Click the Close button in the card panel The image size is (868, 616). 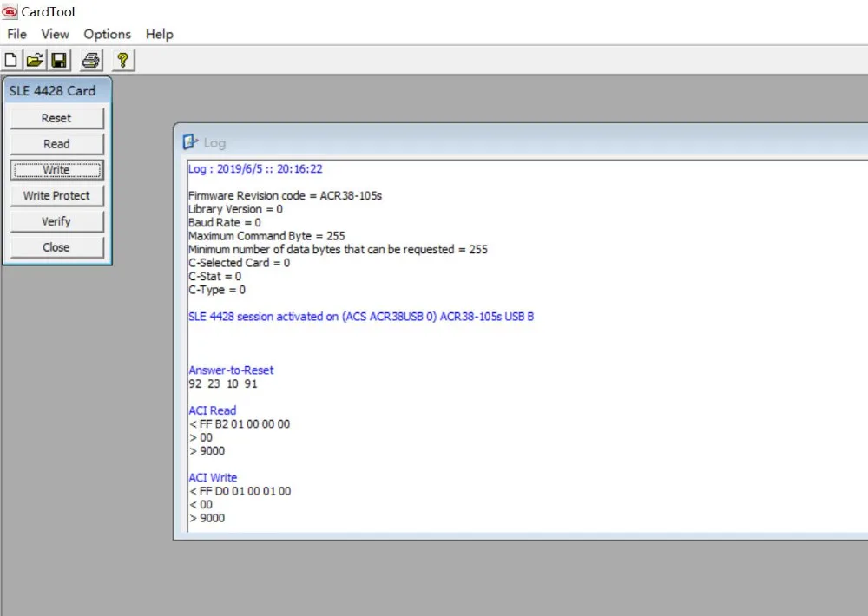(x=56, y=247)
